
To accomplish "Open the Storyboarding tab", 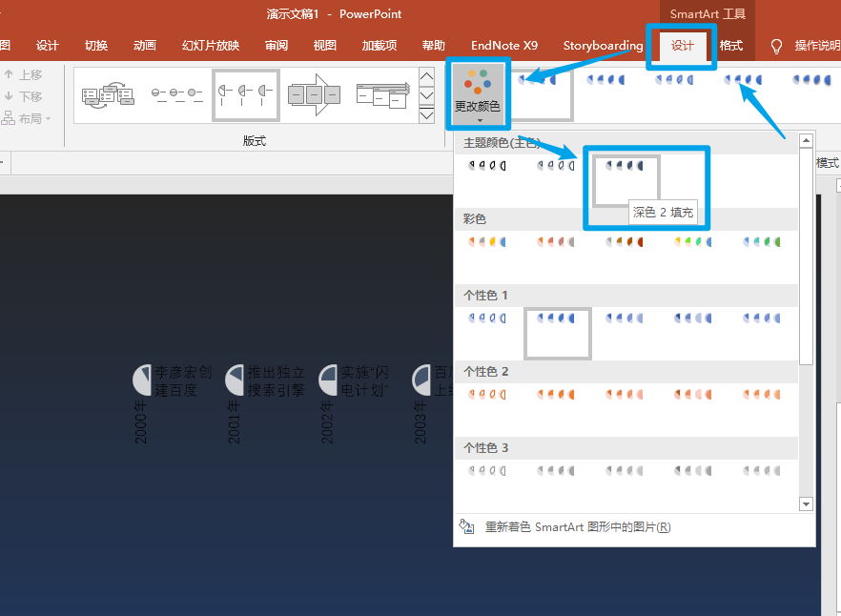I will [x=603, y=46].
